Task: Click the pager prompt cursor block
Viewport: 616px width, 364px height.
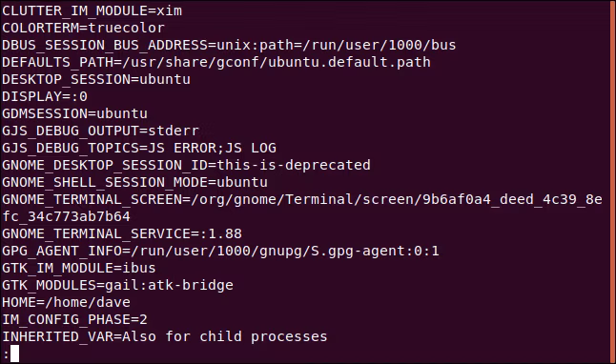Action: [x=14, y=354]
